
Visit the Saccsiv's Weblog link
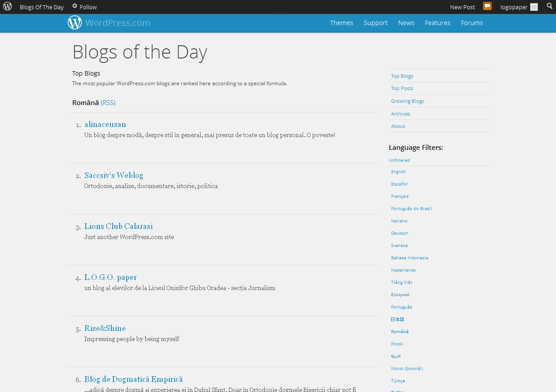[113, 175]
